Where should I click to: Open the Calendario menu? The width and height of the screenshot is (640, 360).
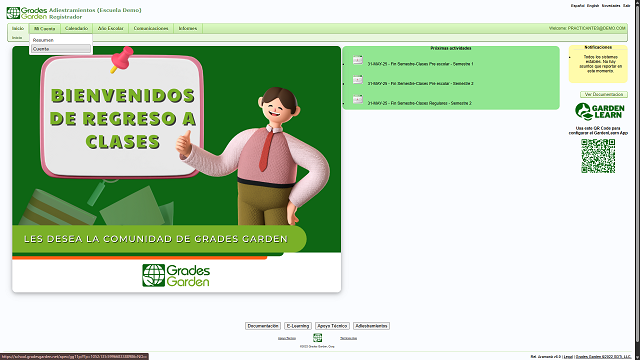click(76, 29)
